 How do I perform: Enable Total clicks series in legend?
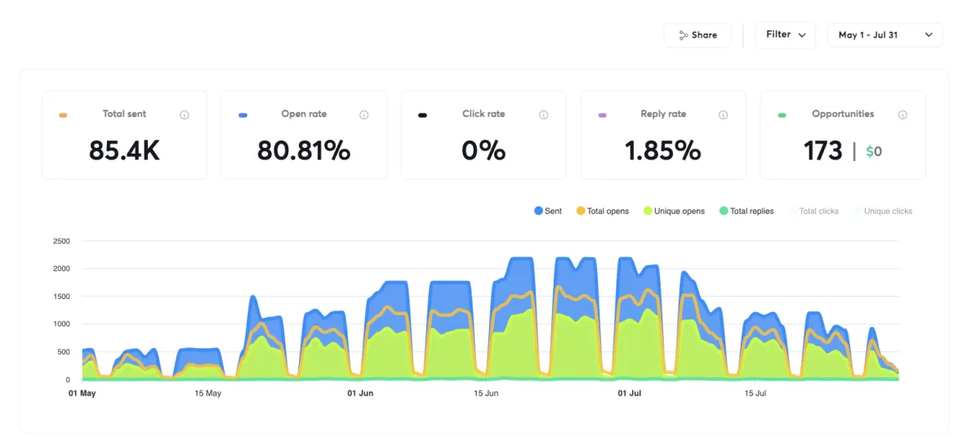point(813,211)
